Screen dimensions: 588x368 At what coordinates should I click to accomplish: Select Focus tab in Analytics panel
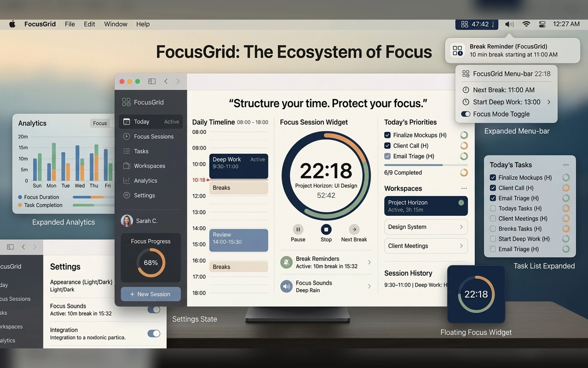click(x=100, y=123)
